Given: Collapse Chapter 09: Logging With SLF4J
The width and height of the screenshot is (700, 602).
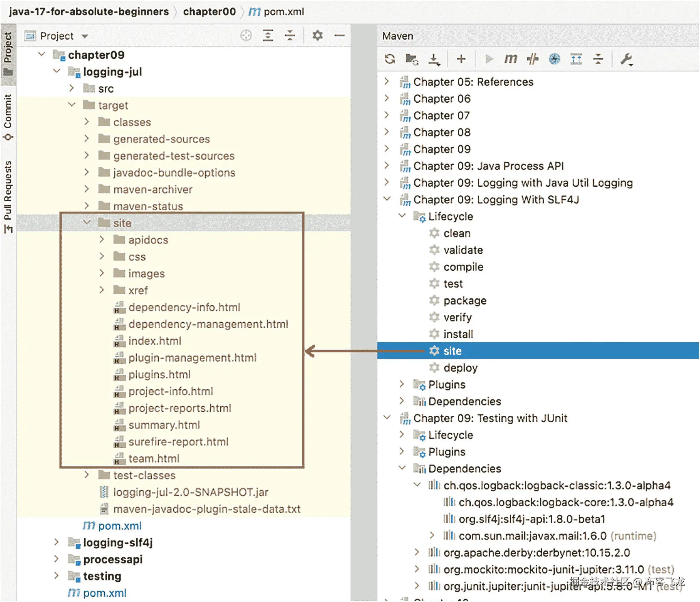Looking at the screenshot, I should point(387,199).
